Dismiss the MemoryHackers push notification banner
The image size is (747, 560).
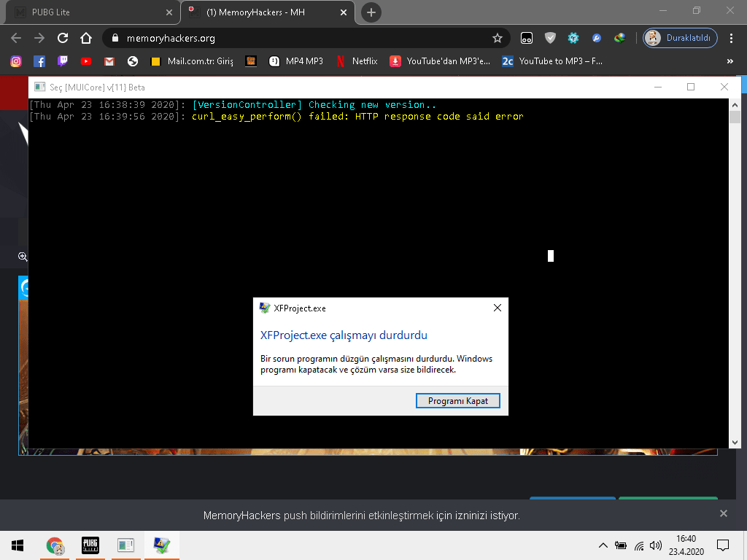coord(723,513)
